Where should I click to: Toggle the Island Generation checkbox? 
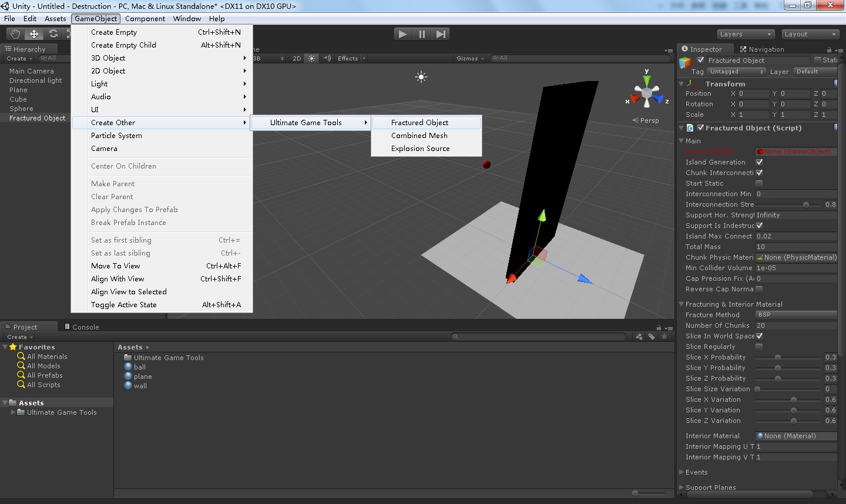pos(759,162)
